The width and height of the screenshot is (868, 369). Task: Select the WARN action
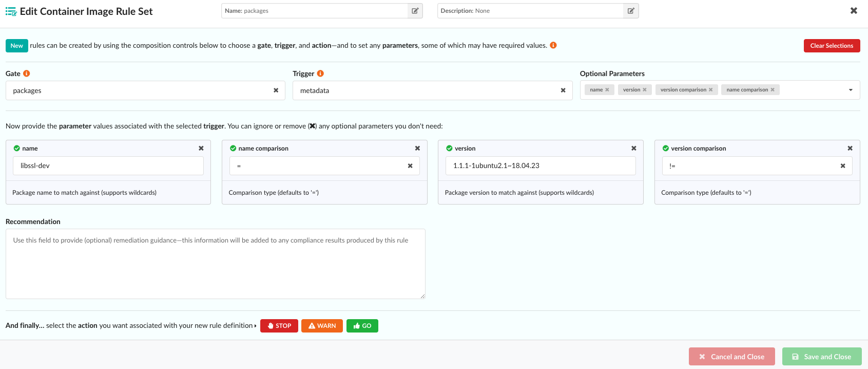point(322,326)
